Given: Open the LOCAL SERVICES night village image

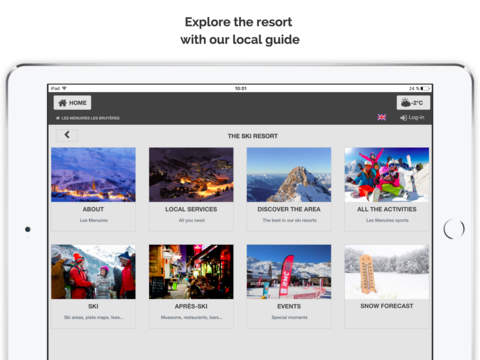Looking at the screenshot, I should tap(191, 175).
